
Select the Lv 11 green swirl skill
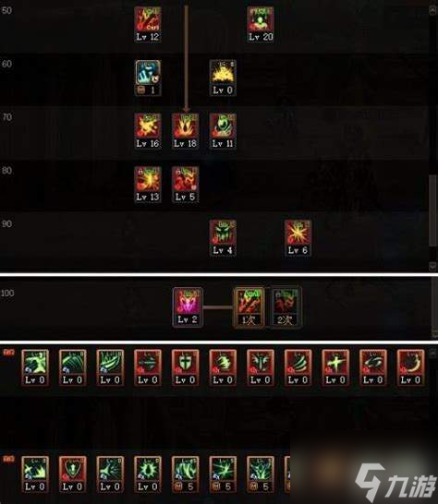[x=223, y=131]
